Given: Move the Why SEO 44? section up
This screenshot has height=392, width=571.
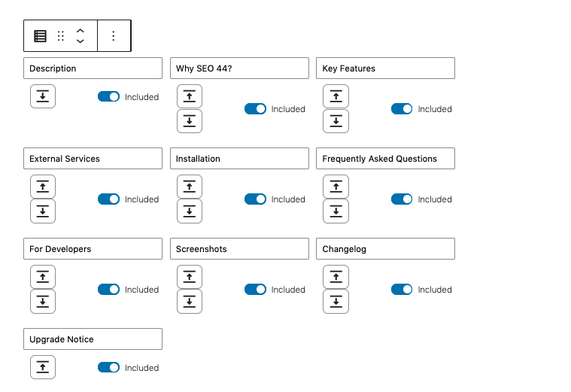Looking at the screenshot, I should (190, 96).
